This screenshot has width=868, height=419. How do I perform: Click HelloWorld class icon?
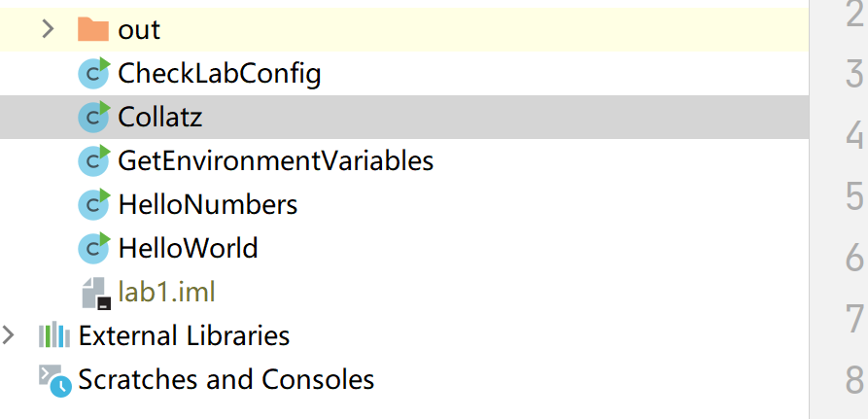(93, 248)
